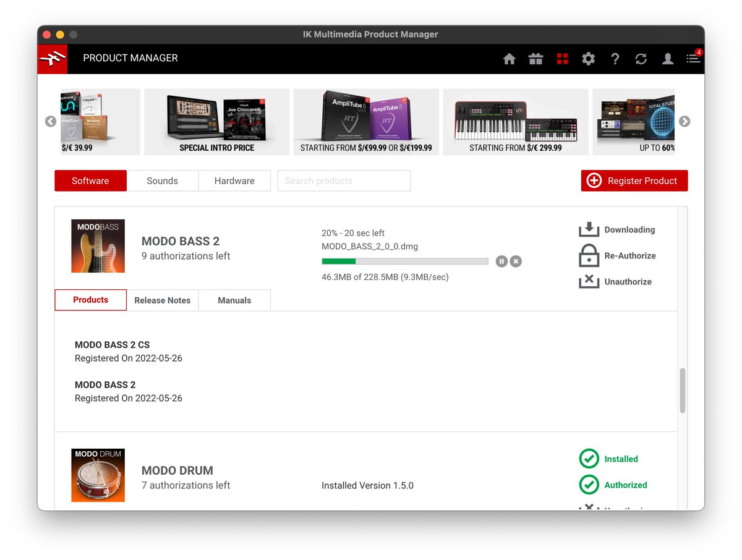Viewport: 742px width, 560px height.
Task: Show previous banner with left arrow
Action: pos(51,122)
